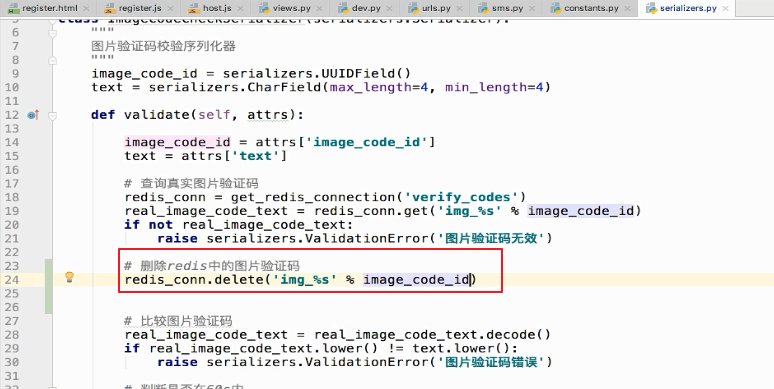Collapse the docstring fold marker on line 6
The height and width of the screenshot is (389, 774).
[x=52, y=33]
